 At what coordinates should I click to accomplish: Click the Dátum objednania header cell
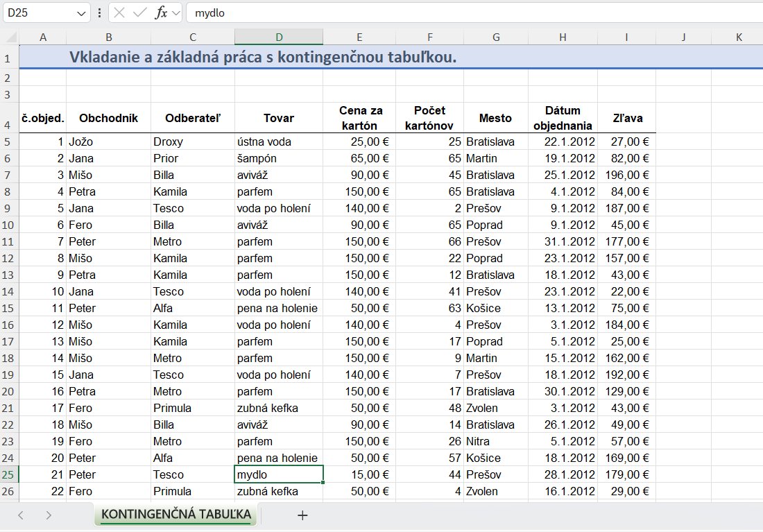click(x=563, y=118)
